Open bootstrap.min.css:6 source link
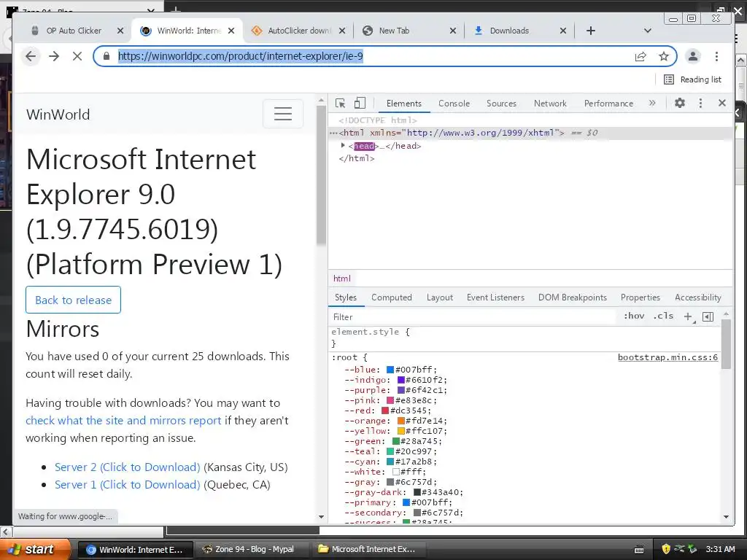 (667, 357)
